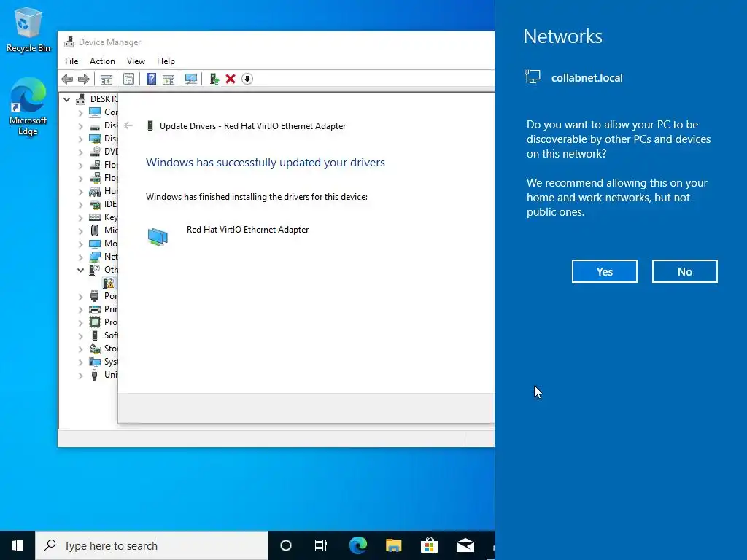Select the 'Key' keyboard category icon

point(95,217)
